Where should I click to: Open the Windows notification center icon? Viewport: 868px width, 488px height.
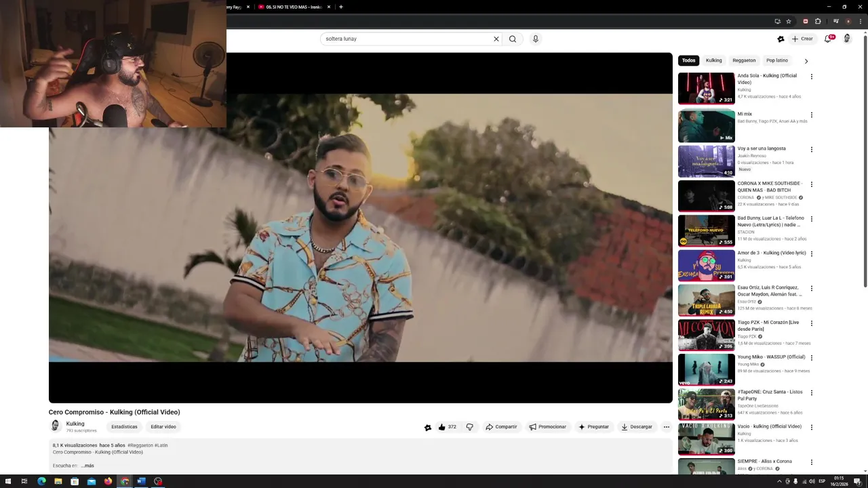click(857, 481)
